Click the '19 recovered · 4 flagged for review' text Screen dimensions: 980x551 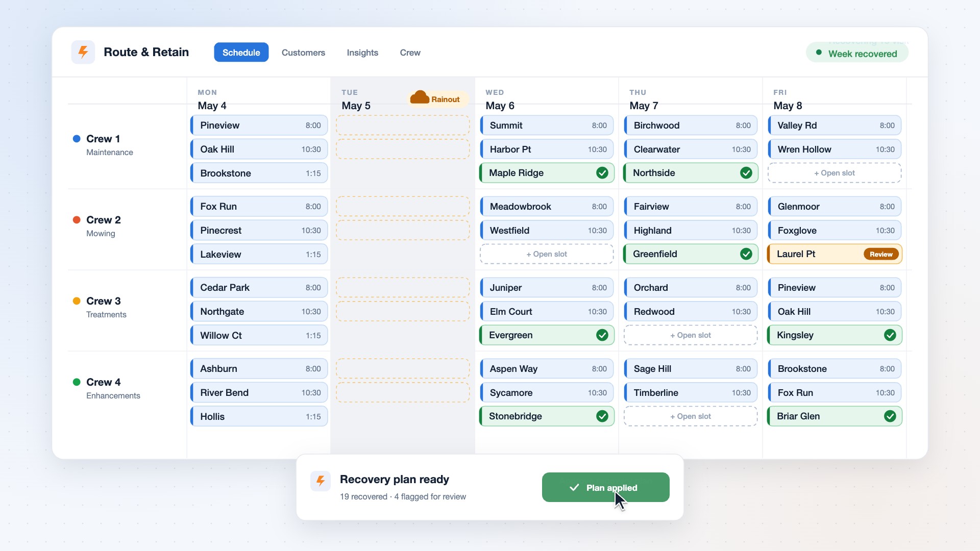point(403,497)
